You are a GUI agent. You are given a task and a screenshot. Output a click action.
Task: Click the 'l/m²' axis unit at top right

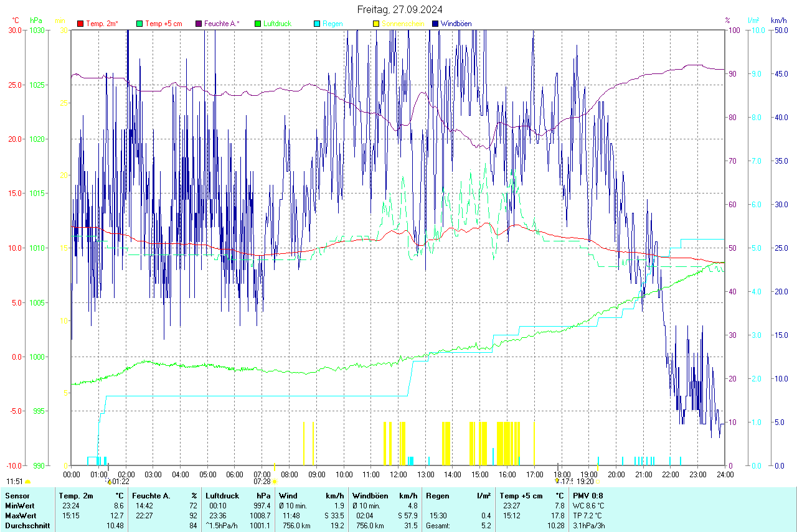click(754, 21)
